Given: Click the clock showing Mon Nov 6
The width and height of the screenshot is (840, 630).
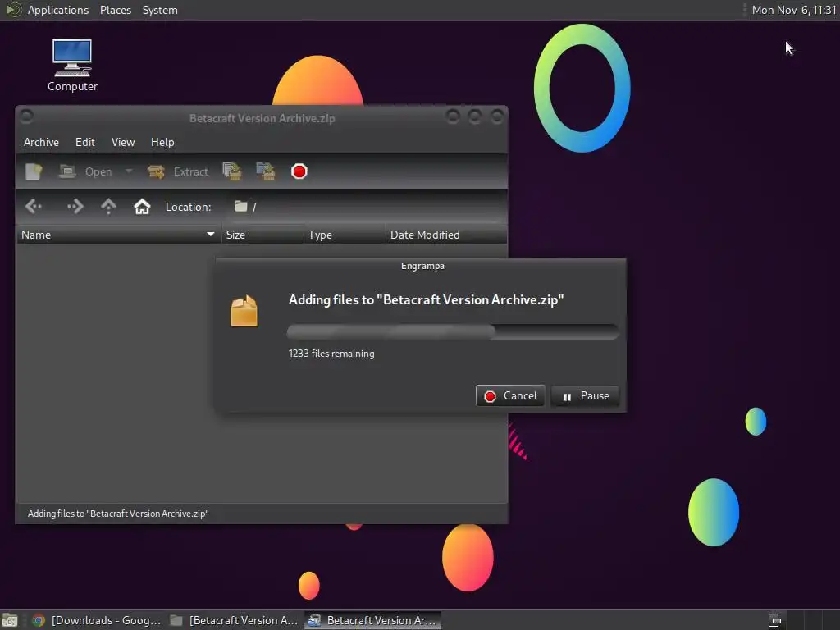Looking at the screenshot, I should tap(793, 10).
